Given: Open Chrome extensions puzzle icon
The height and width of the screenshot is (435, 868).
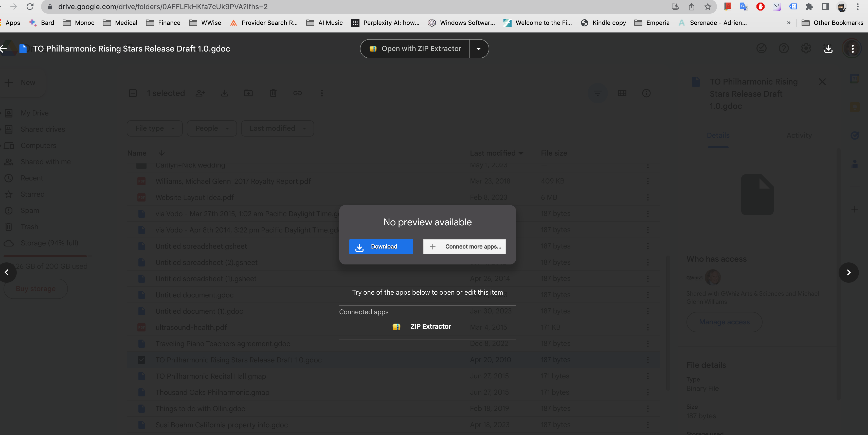Looking at the screenshot, I should point(809,7).
